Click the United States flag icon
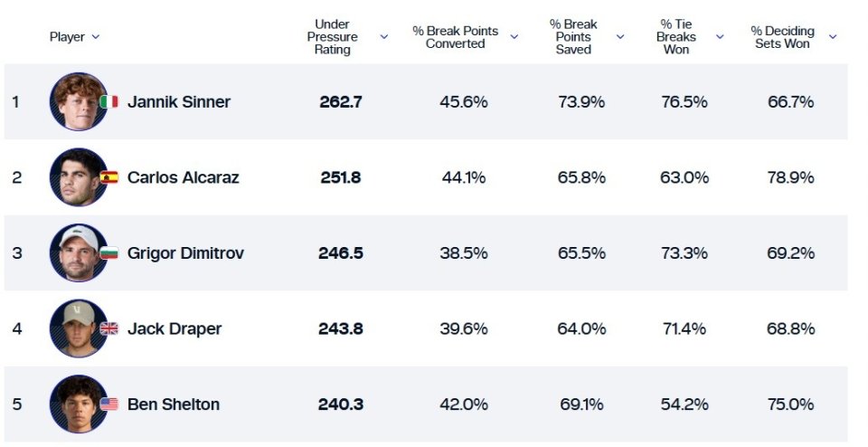 tap(109, 404)
